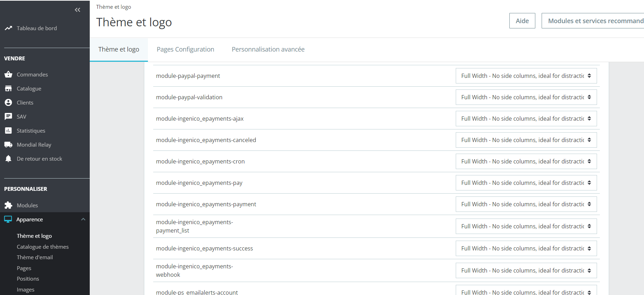644x295 pixels.
Task: Open the Clients section
Action: pyautogui.click(x=25, y=102)
